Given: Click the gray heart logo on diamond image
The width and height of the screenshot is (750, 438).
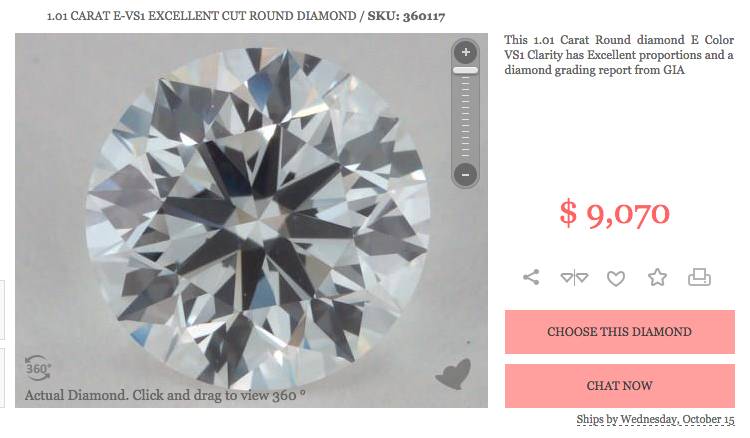Looking at the screenshot, I should click(x=453, y=374).
